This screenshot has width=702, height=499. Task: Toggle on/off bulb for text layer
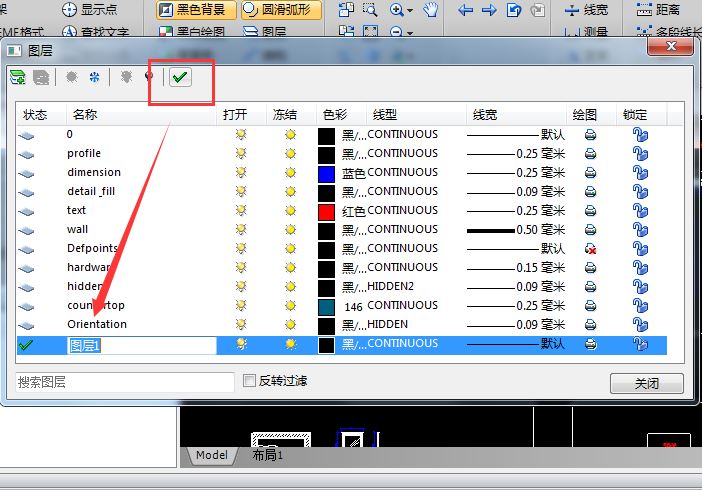coord(241,210)
